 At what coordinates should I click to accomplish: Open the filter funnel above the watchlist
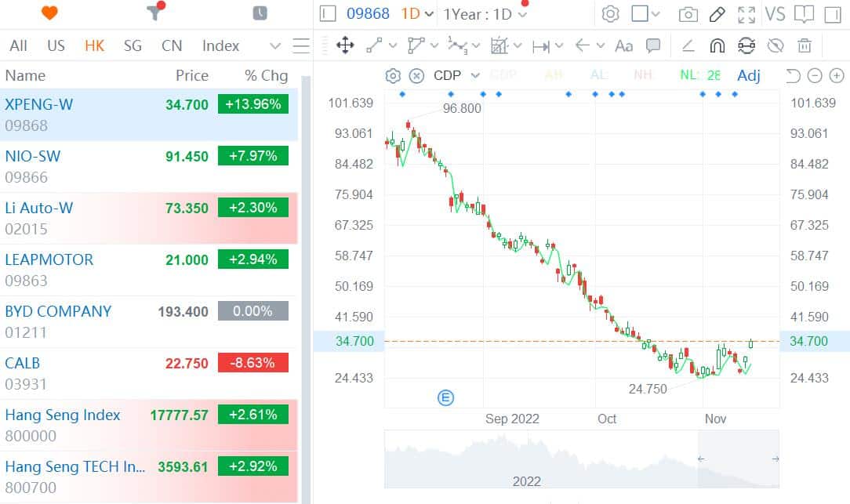pos(151,13)
